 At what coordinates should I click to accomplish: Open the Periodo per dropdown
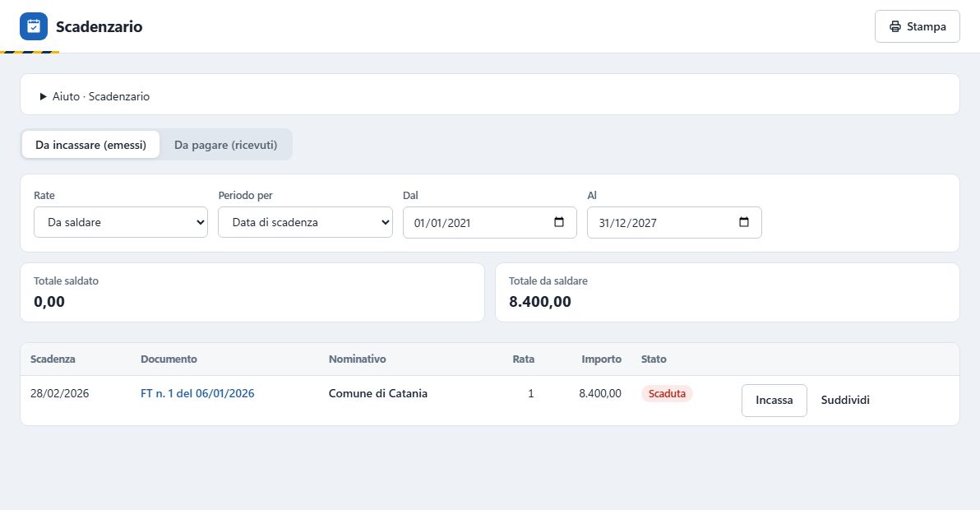point(305,222)
